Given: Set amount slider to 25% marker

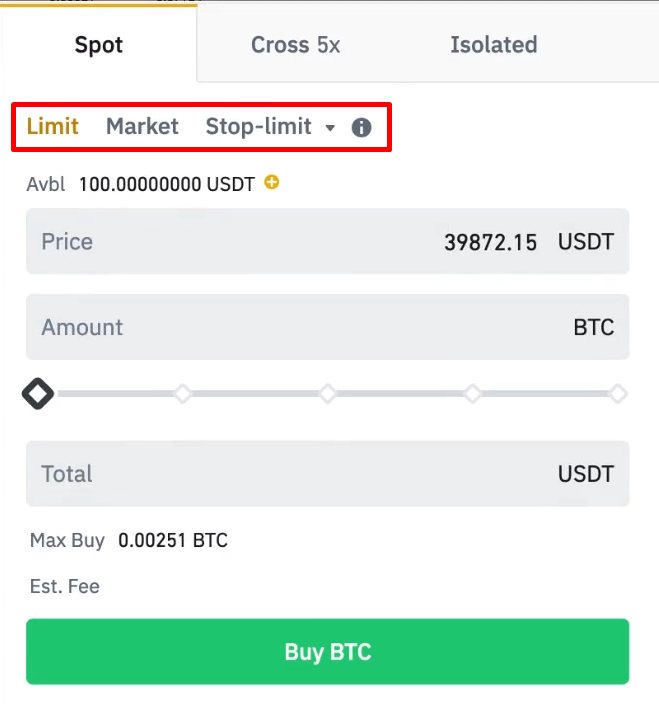Looking at the screenshot, I should (183, 394).
